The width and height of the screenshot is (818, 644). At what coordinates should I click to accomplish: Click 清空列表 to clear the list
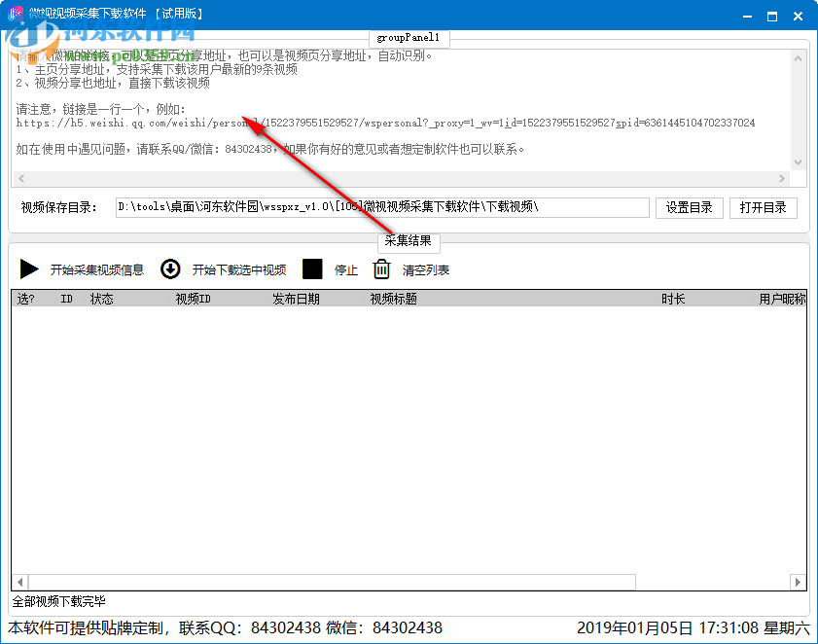point(426,269)
